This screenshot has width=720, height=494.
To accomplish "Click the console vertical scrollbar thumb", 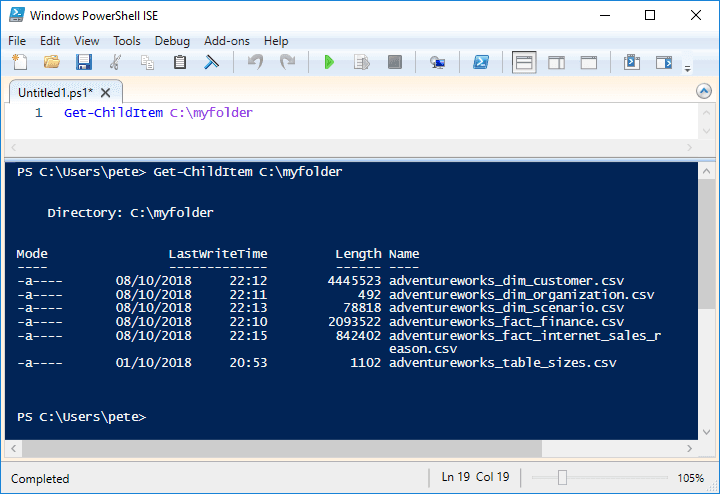I will coord(706,244).
